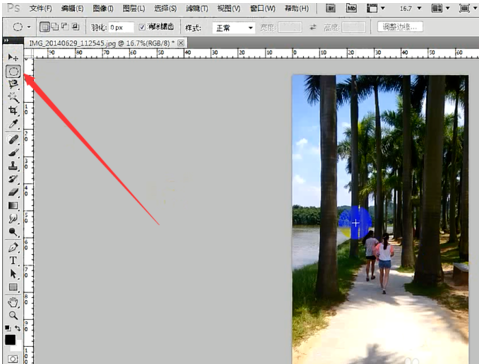Image resolution: width=479 pixels, height=364 pixels.
Task: Select the Type tool
Action: 13,260
